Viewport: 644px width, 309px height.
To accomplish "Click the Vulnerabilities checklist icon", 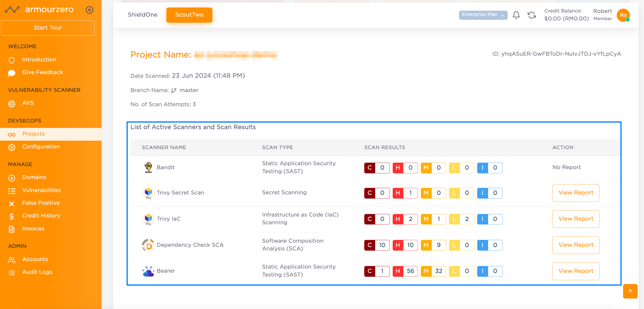I will click(12, 191).
